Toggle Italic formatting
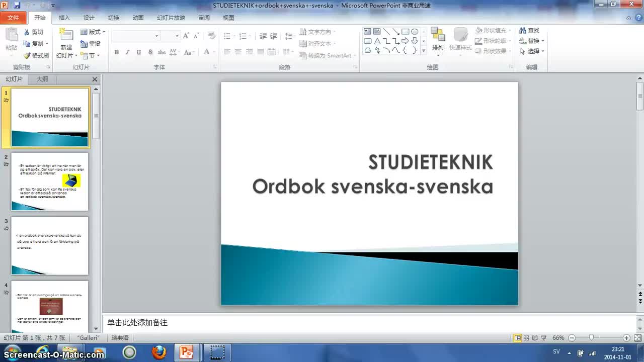This screenshot has height=362, width=644. click(127, 52)
